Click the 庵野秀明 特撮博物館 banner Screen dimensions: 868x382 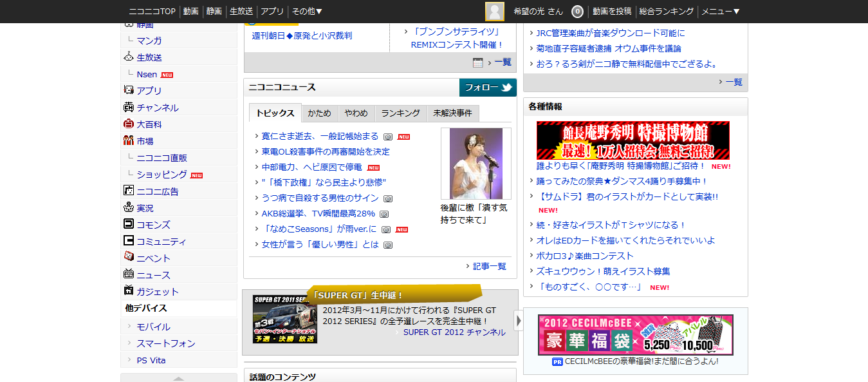coord(633,140)
